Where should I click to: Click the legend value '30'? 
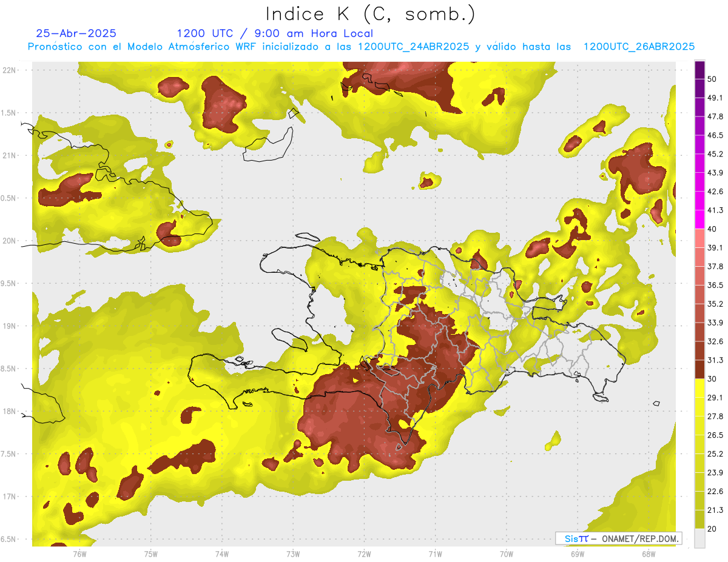click(712, 379)
